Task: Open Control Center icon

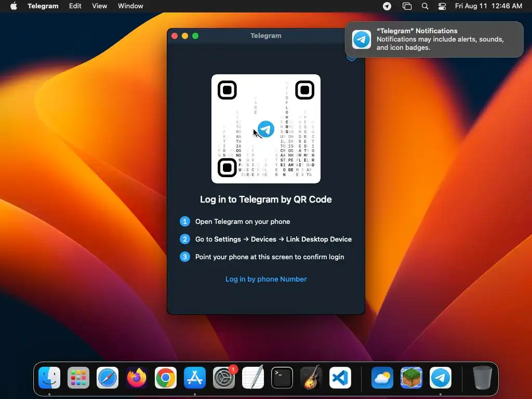Action: 442,6
